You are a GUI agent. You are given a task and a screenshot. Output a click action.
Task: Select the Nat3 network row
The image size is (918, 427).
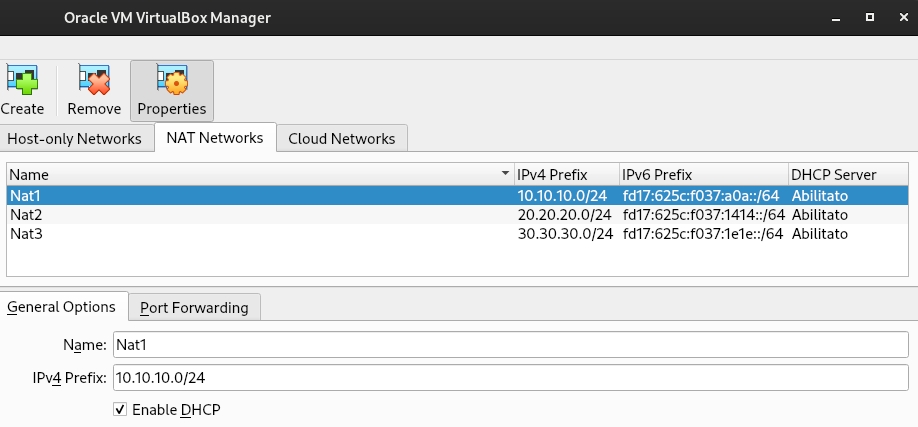[x=26, y=233]
